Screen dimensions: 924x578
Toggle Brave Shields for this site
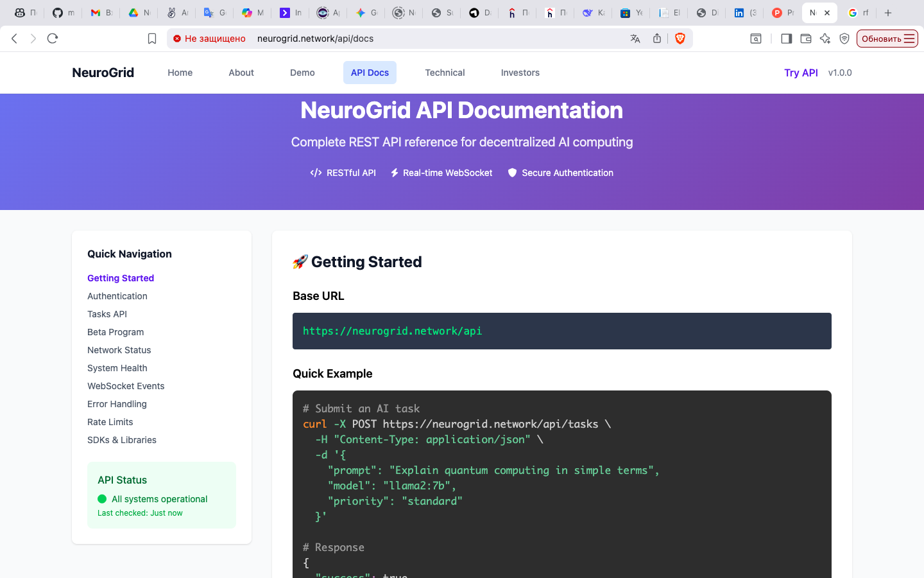(x=680, y=39)
